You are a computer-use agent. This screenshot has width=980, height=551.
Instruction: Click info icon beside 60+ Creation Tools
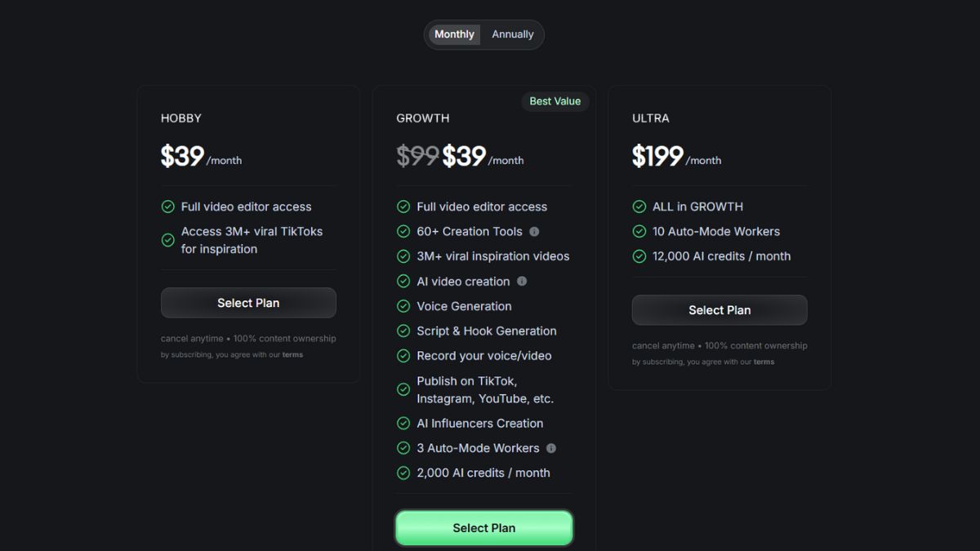pos(534,232)
